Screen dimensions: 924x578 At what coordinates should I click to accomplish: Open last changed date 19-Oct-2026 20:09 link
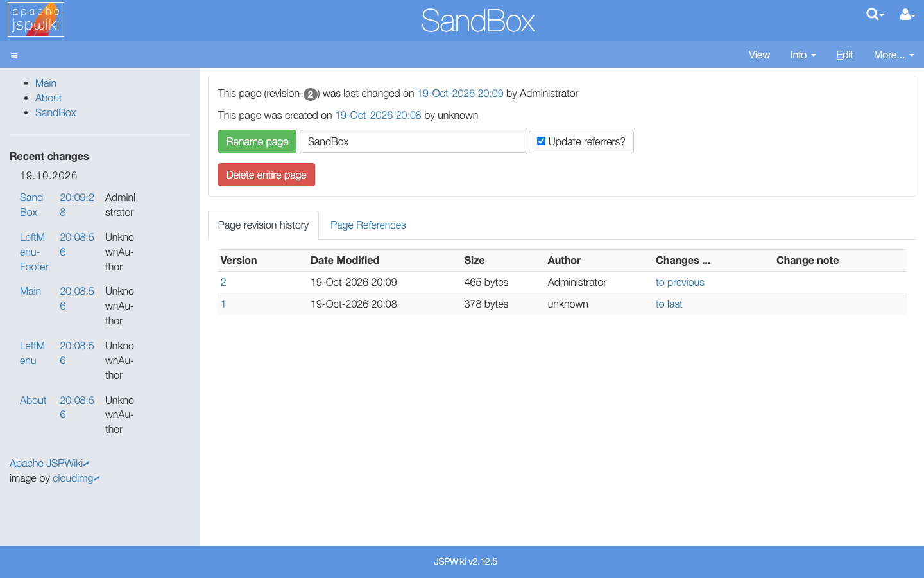click(x=460, y=93)
